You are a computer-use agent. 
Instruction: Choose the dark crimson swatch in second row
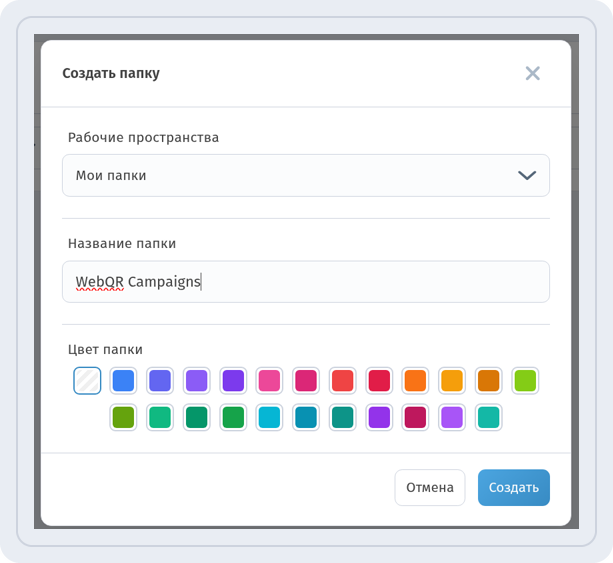pos(415,417)
